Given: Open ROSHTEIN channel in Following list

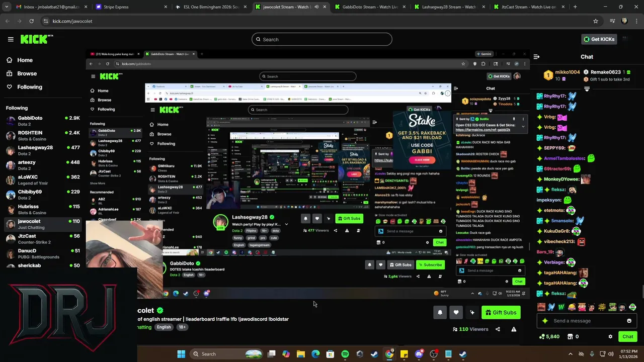Looking at the screenshot, I should (43, 136).
